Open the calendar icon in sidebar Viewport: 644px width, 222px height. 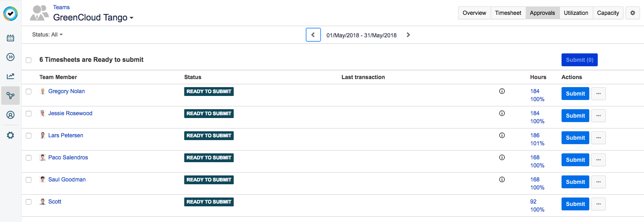click(10, 38)
